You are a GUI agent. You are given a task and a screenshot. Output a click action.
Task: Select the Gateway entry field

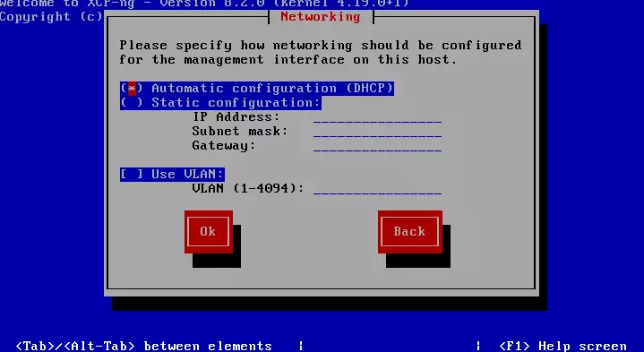[x=377, y=146]
